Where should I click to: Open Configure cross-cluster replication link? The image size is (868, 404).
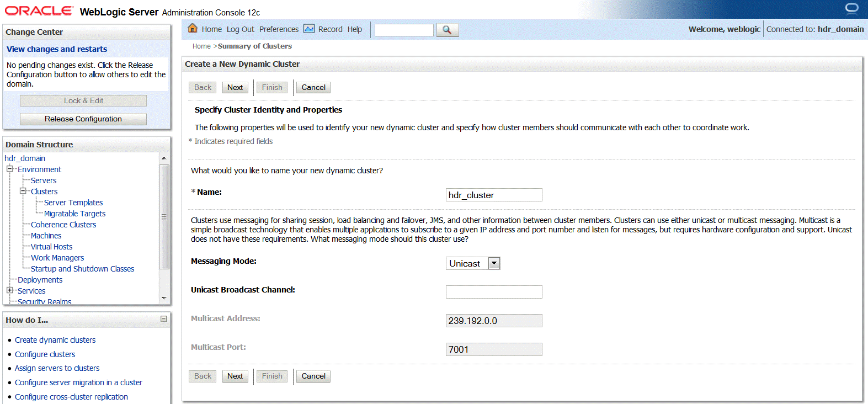(71, 397)
